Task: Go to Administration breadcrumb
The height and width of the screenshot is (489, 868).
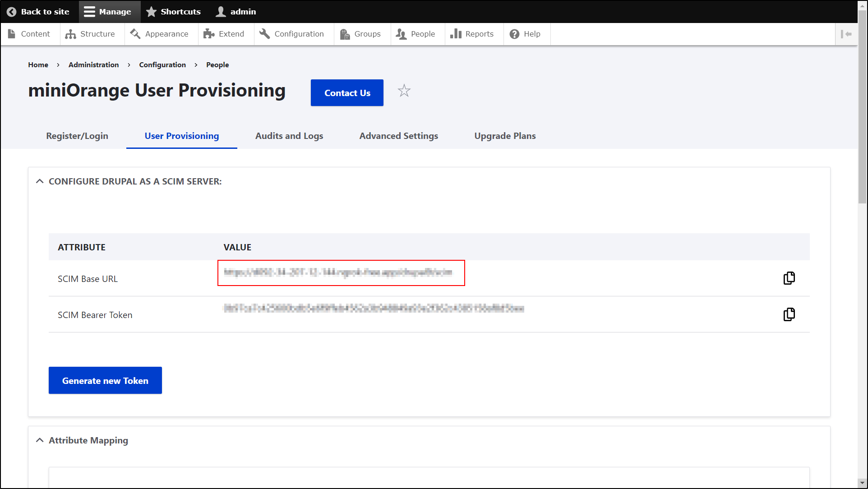Action: [94, 65]
